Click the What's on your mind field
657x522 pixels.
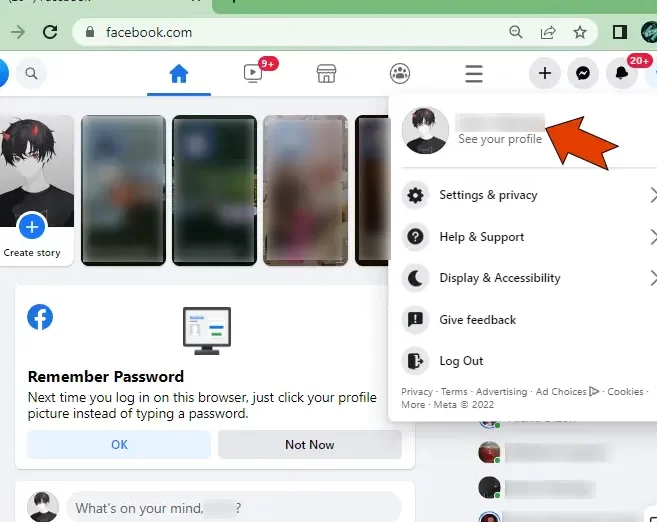pyautogui.click(x=234, y=508)
